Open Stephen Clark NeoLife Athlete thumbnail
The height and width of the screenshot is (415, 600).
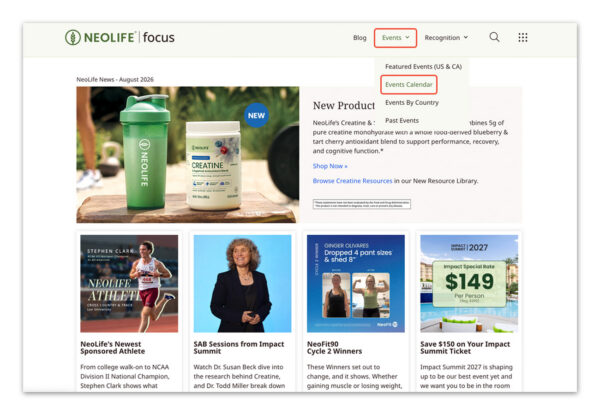point(129,283)
